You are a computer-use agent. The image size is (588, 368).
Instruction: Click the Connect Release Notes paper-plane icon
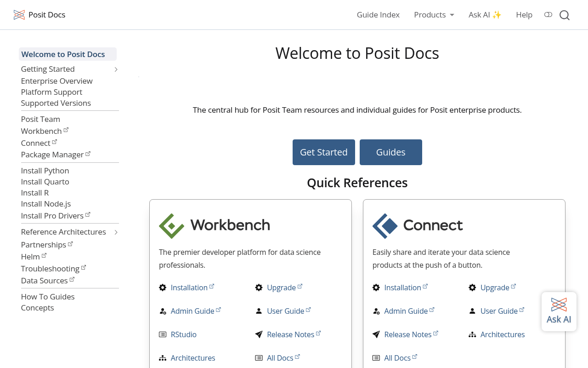(376, 334)
